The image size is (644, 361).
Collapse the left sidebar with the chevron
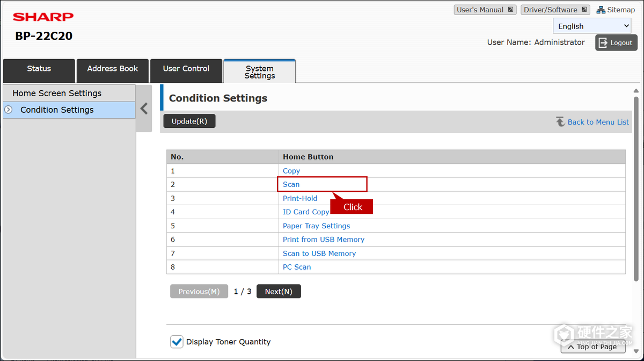pyautogui.click(x=144, y=109)
